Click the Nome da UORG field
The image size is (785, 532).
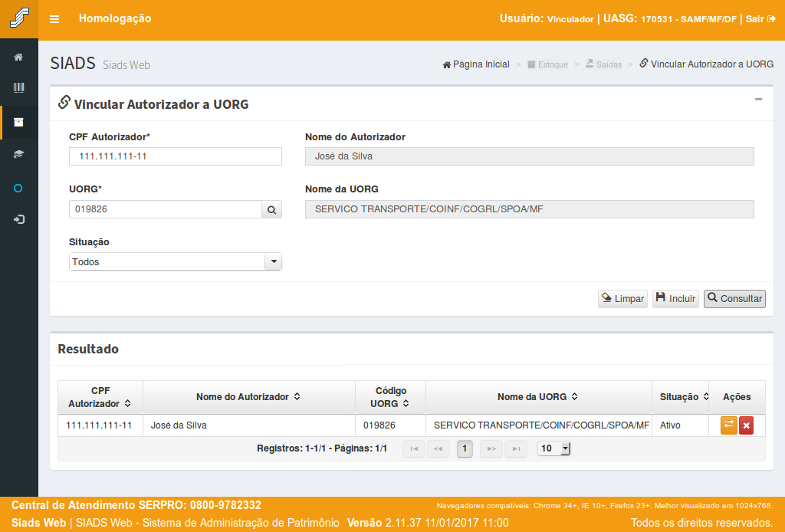[529, 210]
